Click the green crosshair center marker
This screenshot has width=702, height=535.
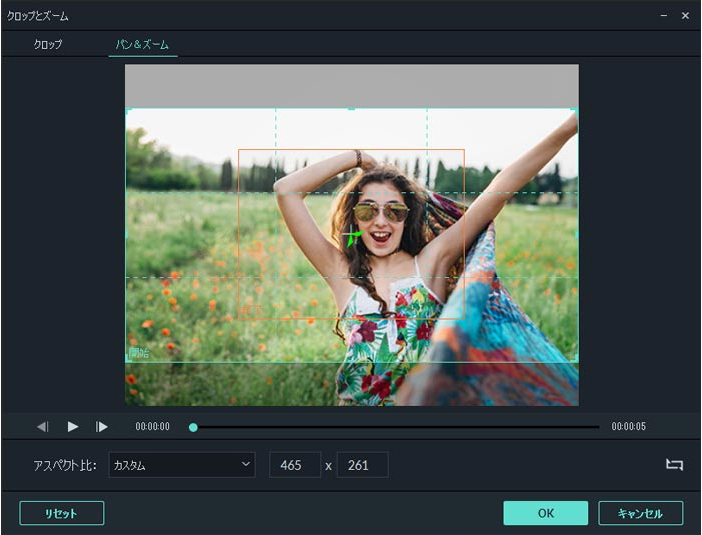pos(352,236)
